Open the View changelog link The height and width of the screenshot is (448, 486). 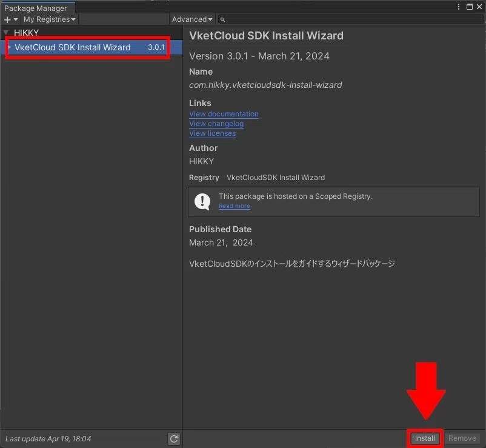[216, 123]
